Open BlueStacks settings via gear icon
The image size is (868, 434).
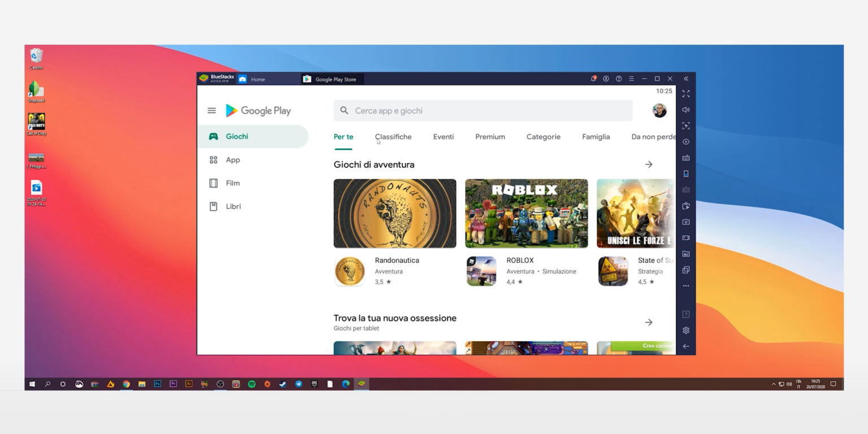coord(685,330)
